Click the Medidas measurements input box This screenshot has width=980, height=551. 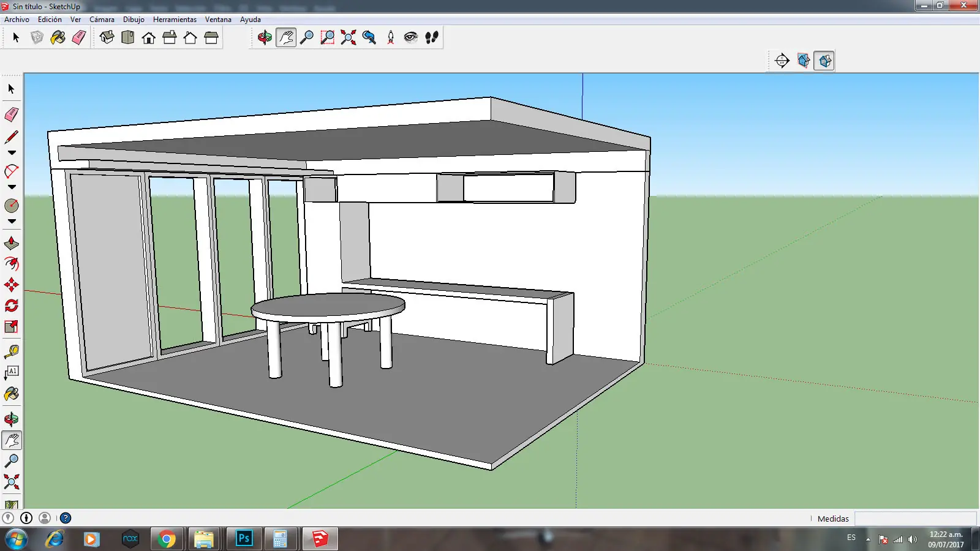click(x=915, y=519)
